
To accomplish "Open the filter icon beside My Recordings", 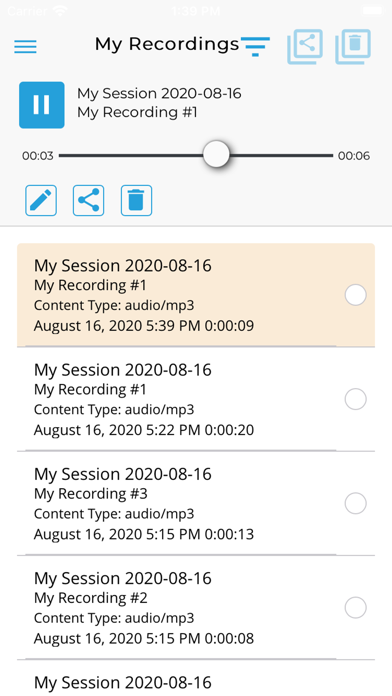I will [255, 47].
